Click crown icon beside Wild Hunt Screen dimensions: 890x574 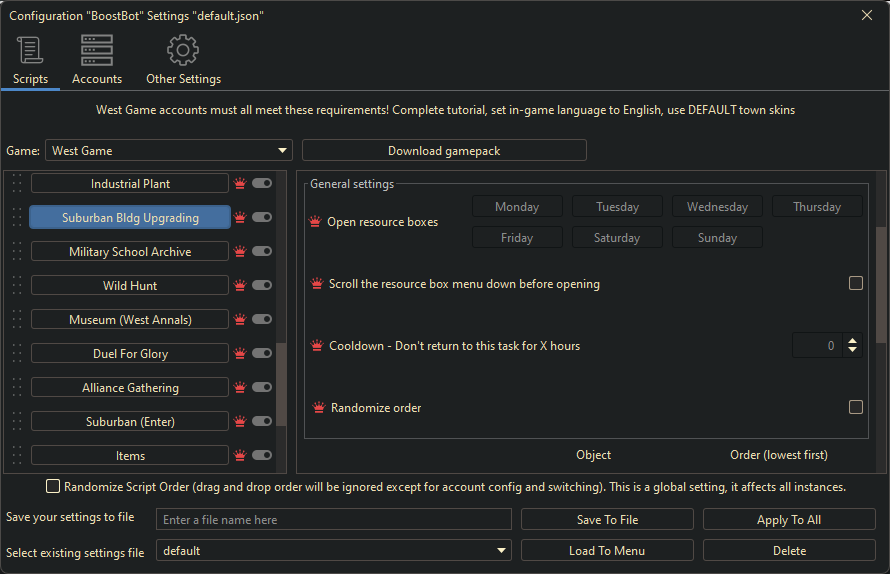click(x=240, y=286)
